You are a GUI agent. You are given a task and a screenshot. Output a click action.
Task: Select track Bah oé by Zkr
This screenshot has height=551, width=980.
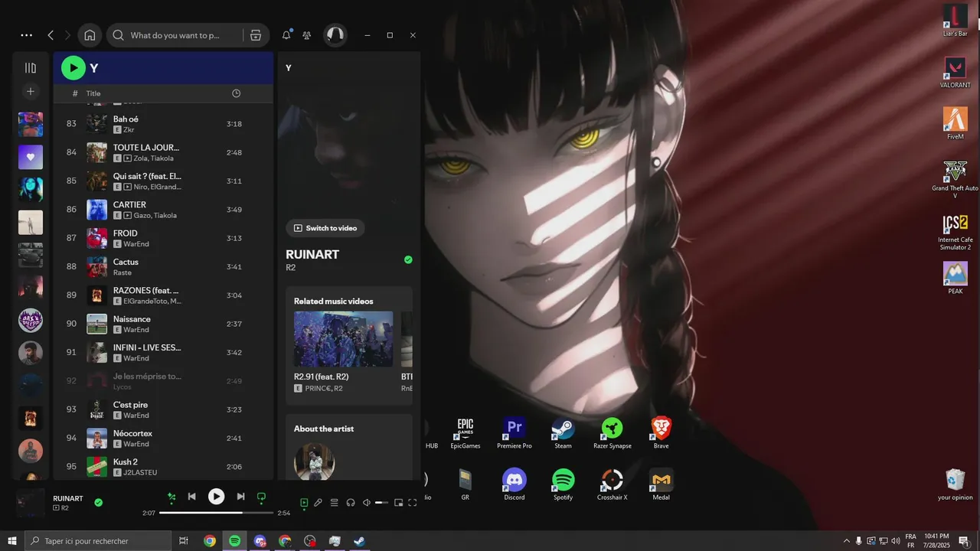163,124
